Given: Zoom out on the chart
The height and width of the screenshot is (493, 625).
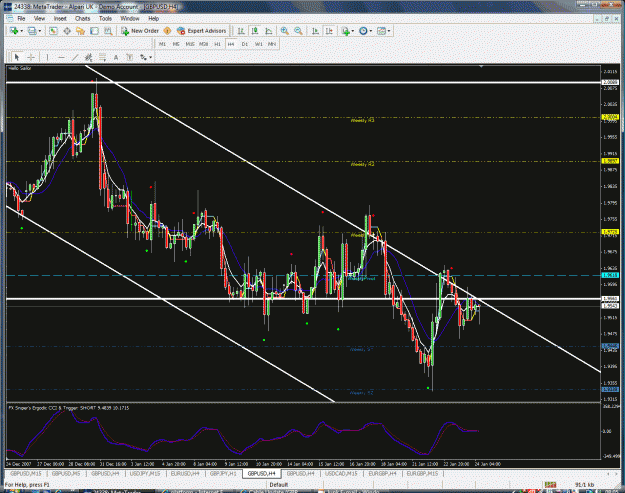Looking at the screenshot, I should point(298,31).
